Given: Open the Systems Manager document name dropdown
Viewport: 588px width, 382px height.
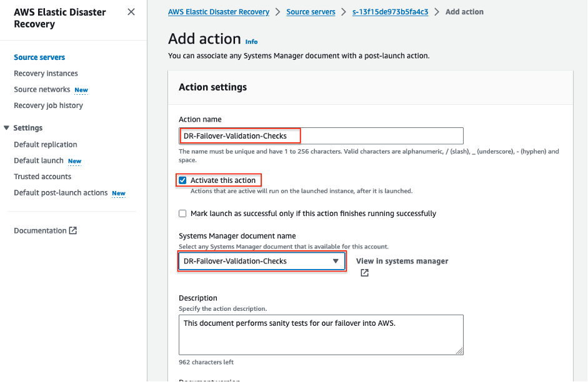Looking at the screenshot, I should (334, 261).
